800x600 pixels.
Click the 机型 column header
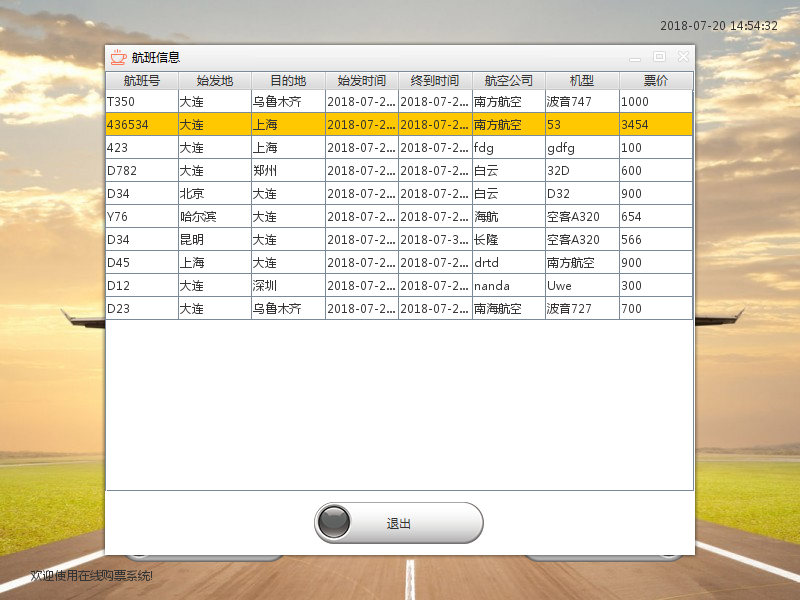(582, 81)
